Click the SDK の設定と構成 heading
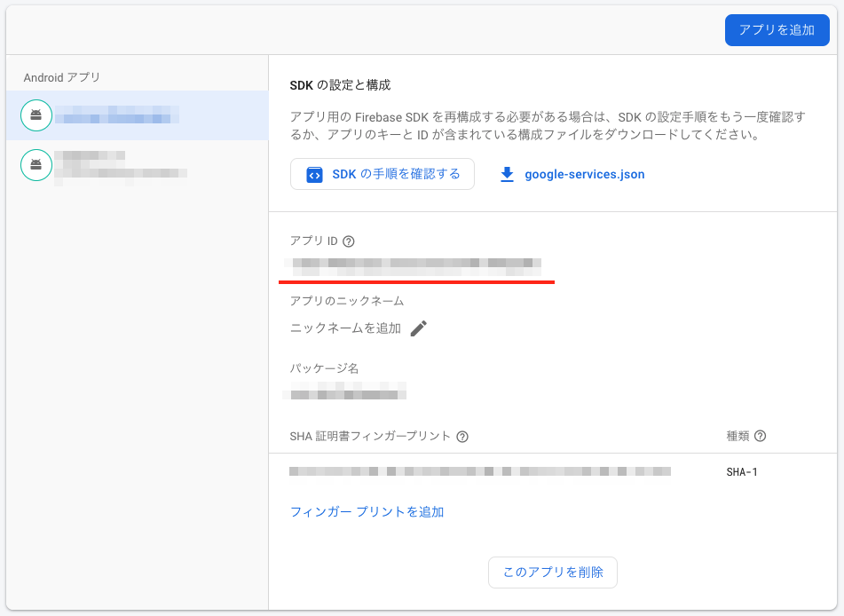844x616 pixels. click(x=340, y=85)
